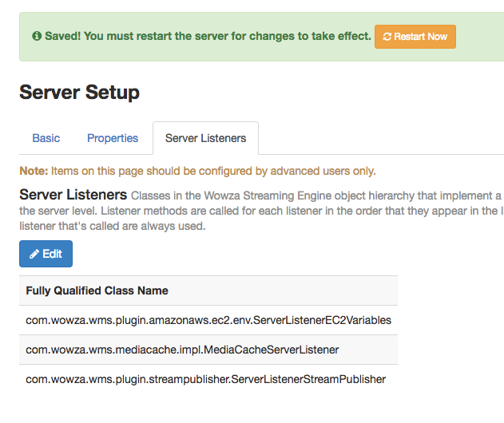Select the ServerListenerEC2Variables table row
Screen dimensions: 504x423
[208, 320]
